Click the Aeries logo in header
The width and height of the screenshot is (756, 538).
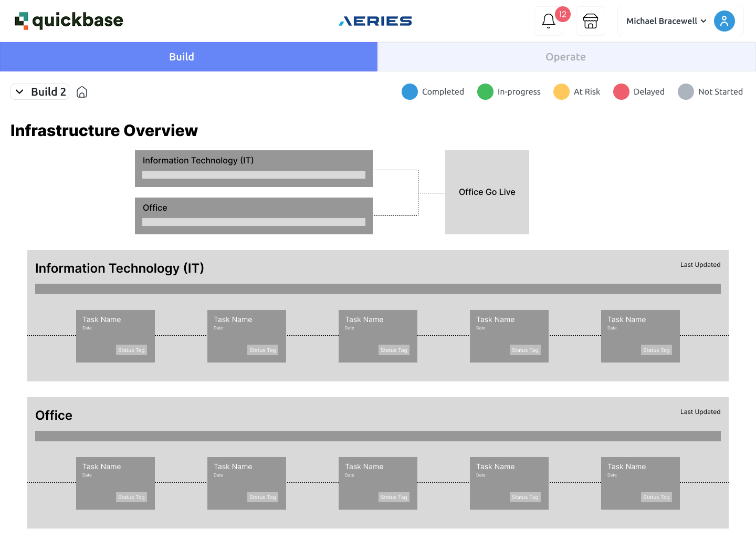(x=375, y=21)
